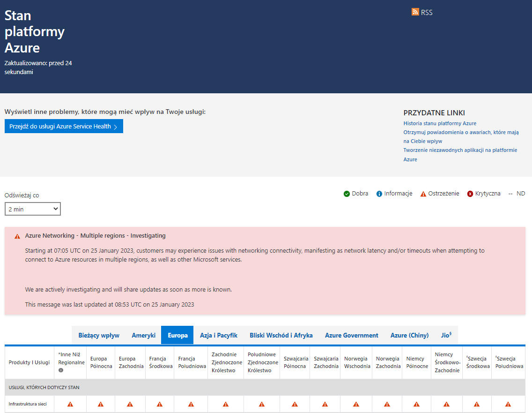
Task: Click warning icon under Szwajcaria Północna column
Action: (x=295, y=404)
